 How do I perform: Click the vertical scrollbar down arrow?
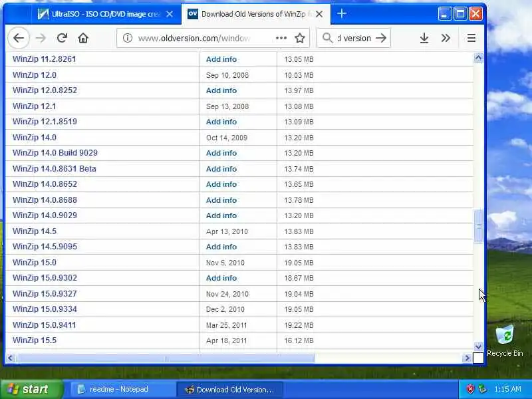[x=478, y=346]
